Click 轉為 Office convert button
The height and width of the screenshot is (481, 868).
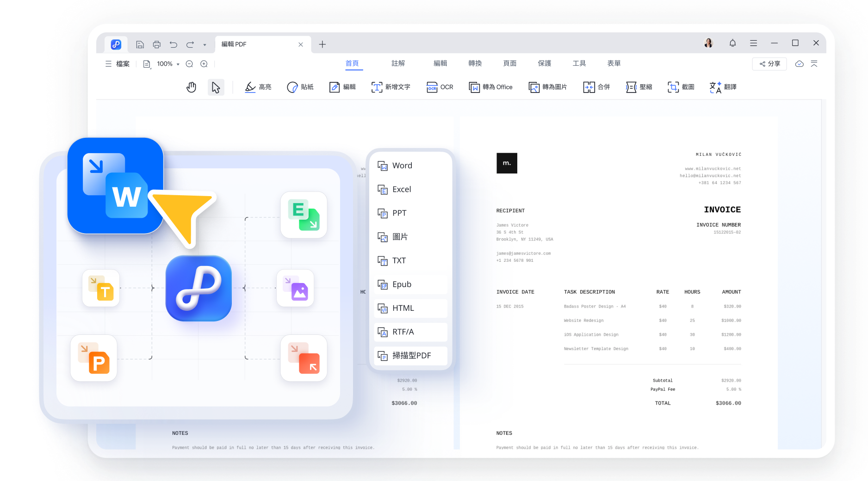point(490,87)
